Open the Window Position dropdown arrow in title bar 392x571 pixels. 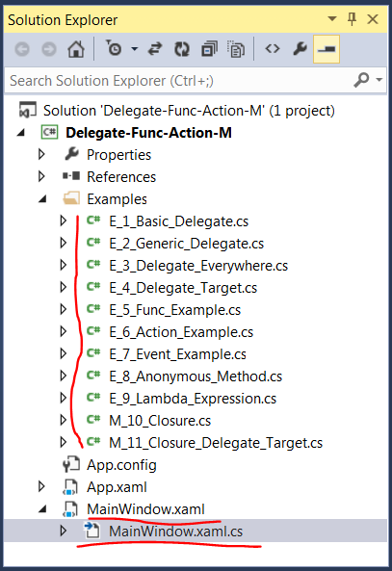(x=332, y=18)
